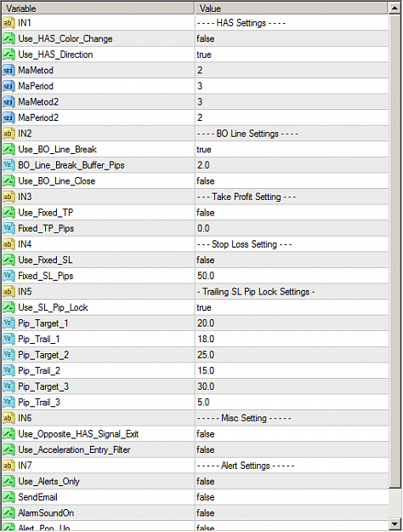The width and height of the screenshot is (403, 532).
Task: Click the MaMetod value 2
Action: (200, 71)
